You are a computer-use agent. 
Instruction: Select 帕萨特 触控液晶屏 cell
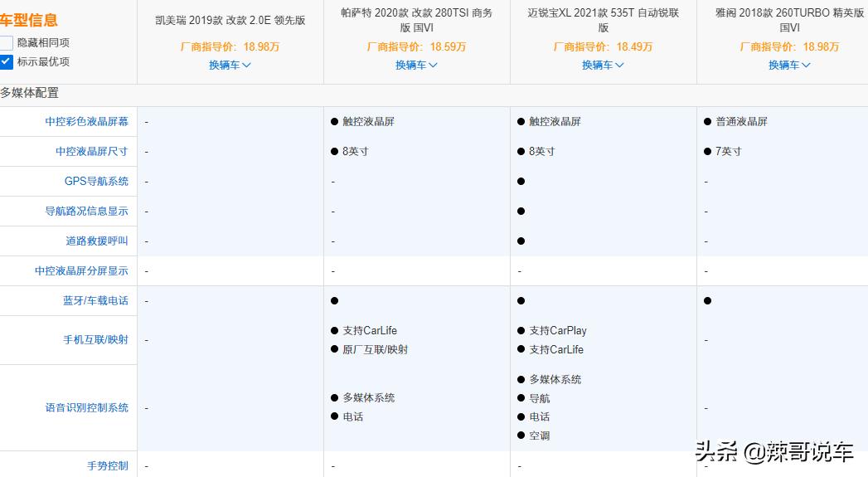[x=362, y=121]
